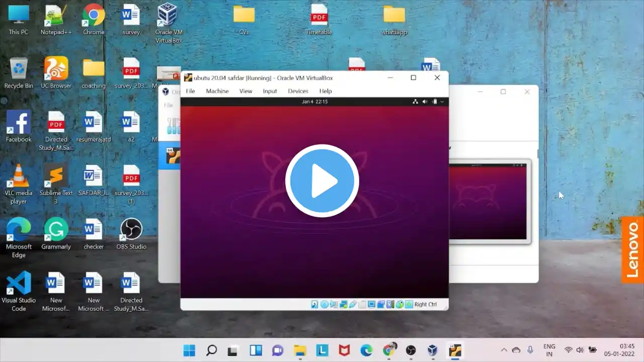Select the resumerajatd Word document

(x=94, y=127)
